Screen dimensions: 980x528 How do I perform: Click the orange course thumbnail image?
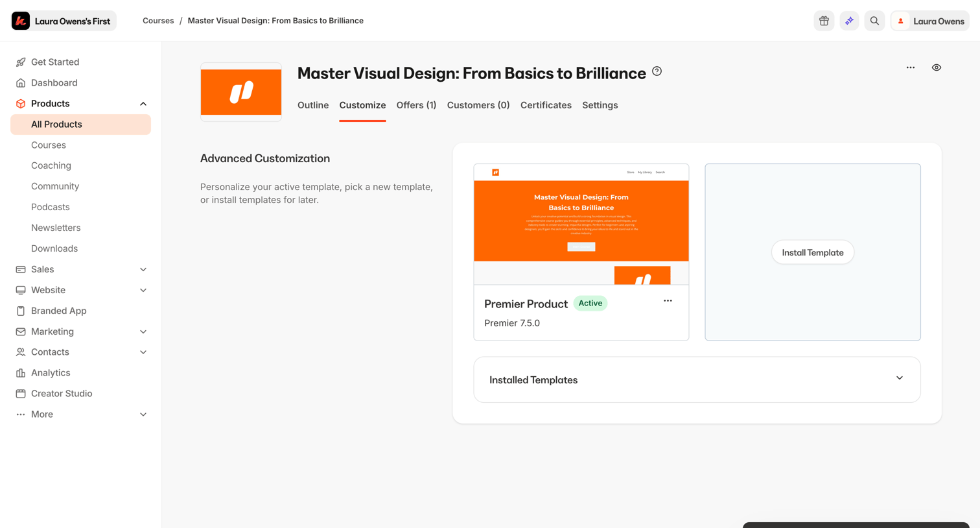[x=241, y=92]
